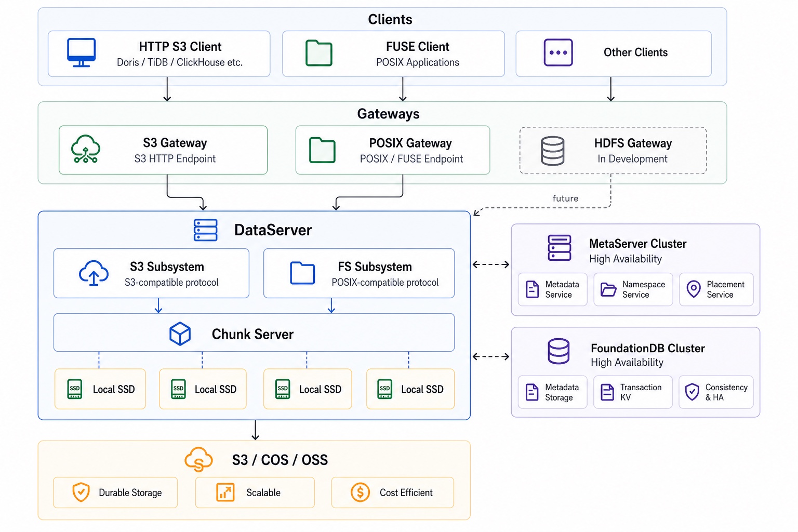798x532 pixels.
Task: Click "Doris / TiDB / ClickHouse etc." text
Action: (180, 62)
